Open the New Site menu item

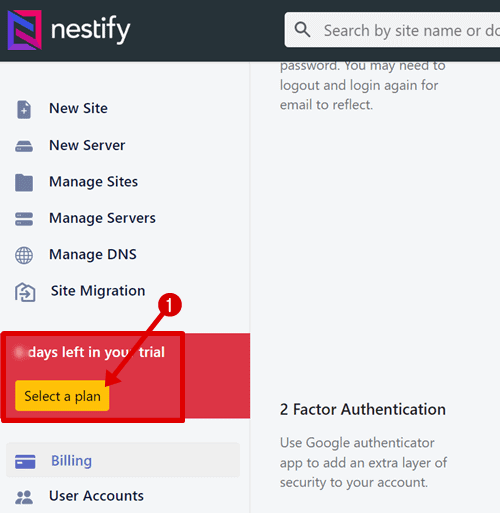pyautogui.click(x=78, y=108)
